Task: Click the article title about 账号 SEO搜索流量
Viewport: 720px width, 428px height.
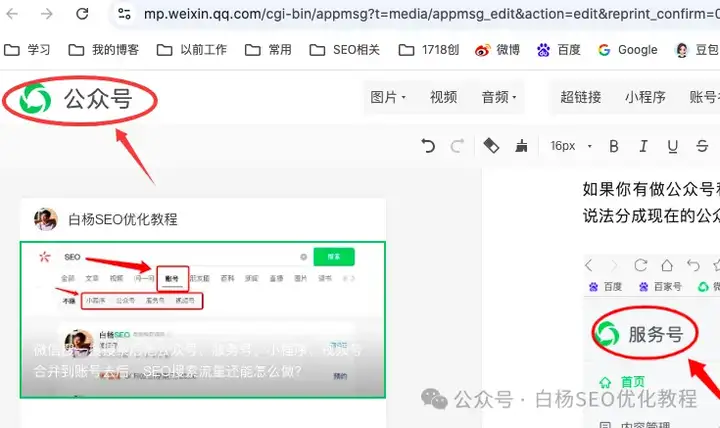Action: pyautogui.click(x=197, y=360)
